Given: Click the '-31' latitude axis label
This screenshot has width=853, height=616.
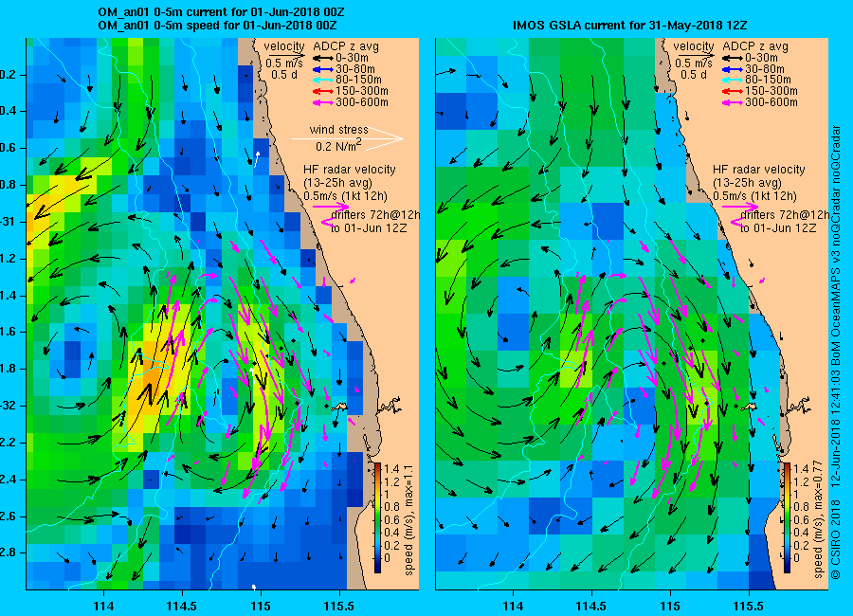Looking at the screenshot, I should (x=9, y=222).
